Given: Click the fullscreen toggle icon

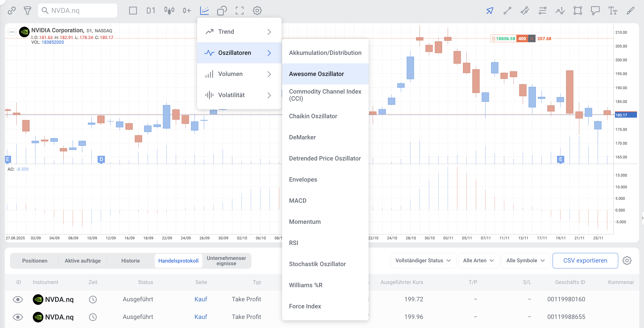Looking at the screenshot, I should 239,11.
